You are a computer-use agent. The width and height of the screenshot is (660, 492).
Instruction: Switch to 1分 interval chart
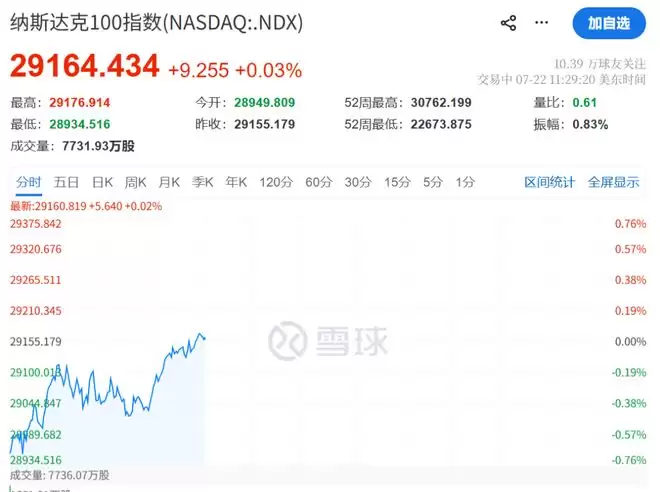tap(465, 182)
